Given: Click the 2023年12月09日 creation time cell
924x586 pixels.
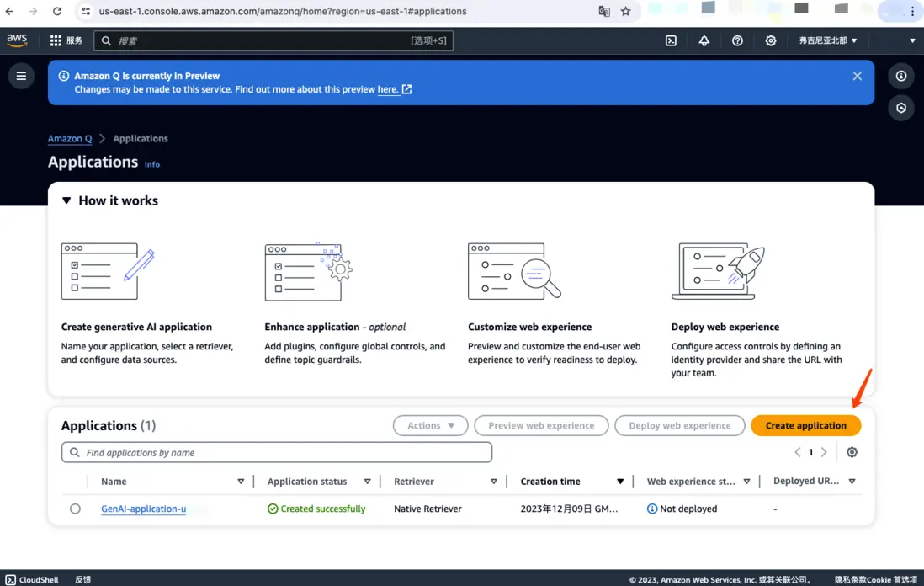Looking at the screenshot, I should 569,509.
